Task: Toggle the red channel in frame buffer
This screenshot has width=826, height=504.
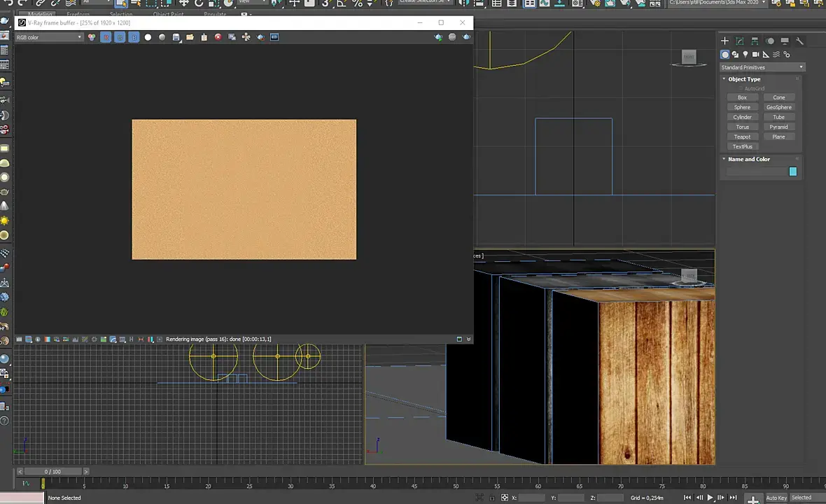Action: [x=106, y=37]
